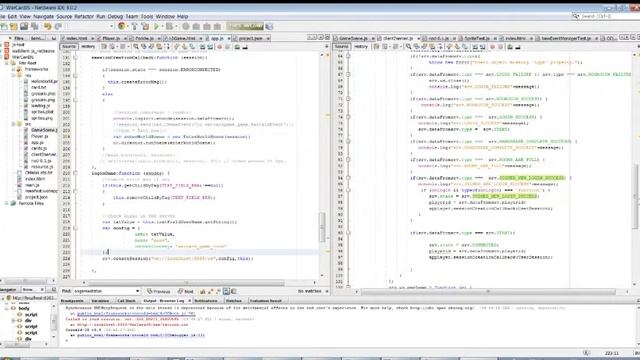Open the Navigate menu
Viewport: 640px width, 360px height.
point(43,16)
